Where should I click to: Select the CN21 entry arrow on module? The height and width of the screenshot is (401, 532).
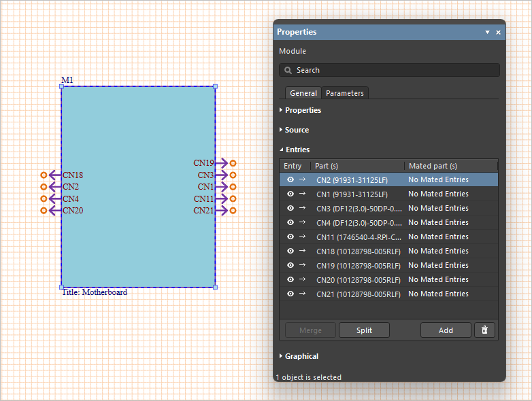(x=224, y=211)
